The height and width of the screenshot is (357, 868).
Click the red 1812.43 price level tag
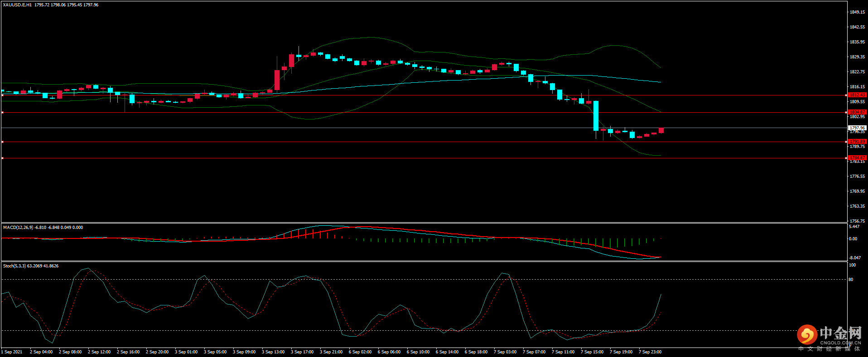coord(857,95)
